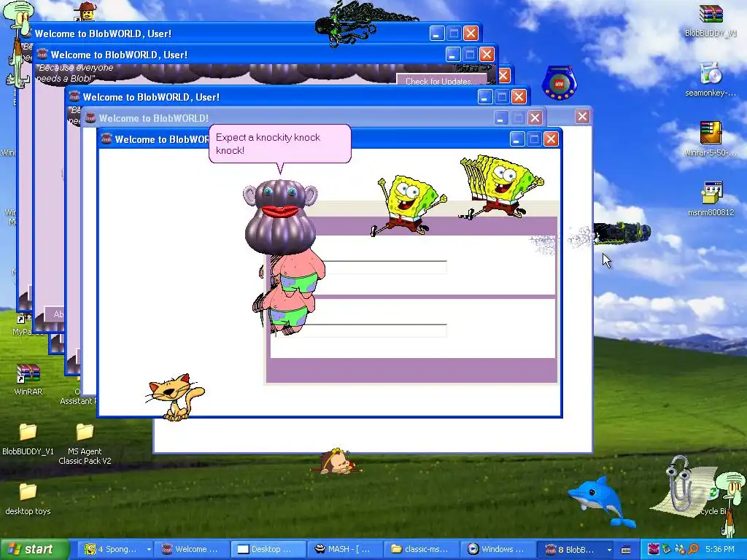The width and height of the screenshot is (747, 560).
Task: Click the blue dolphin agent character
Action: click(x=600, y=501)
